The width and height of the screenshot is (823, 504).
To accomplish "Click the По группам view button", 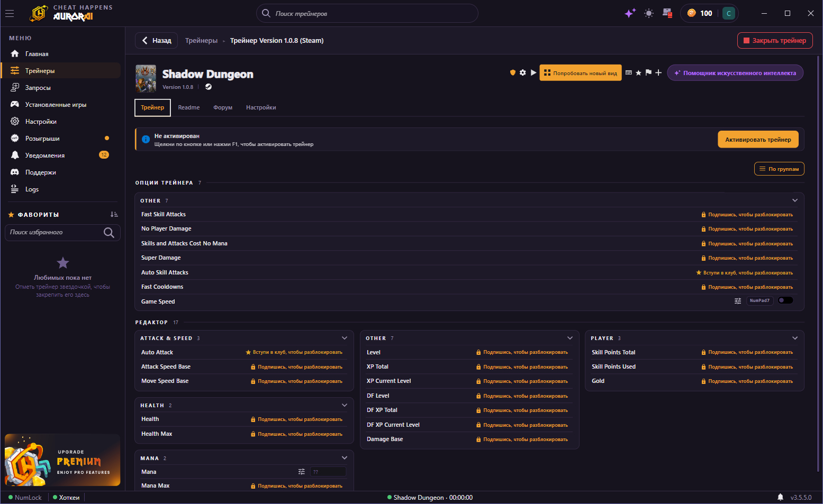I will [x=779, y=169].
